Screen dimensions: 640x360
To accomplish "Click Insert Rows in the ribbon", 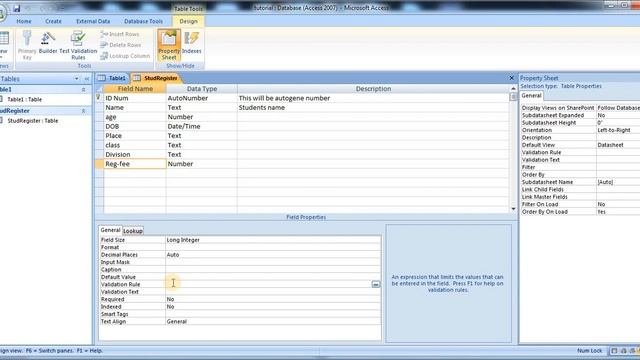I will (x=120, y=34).
